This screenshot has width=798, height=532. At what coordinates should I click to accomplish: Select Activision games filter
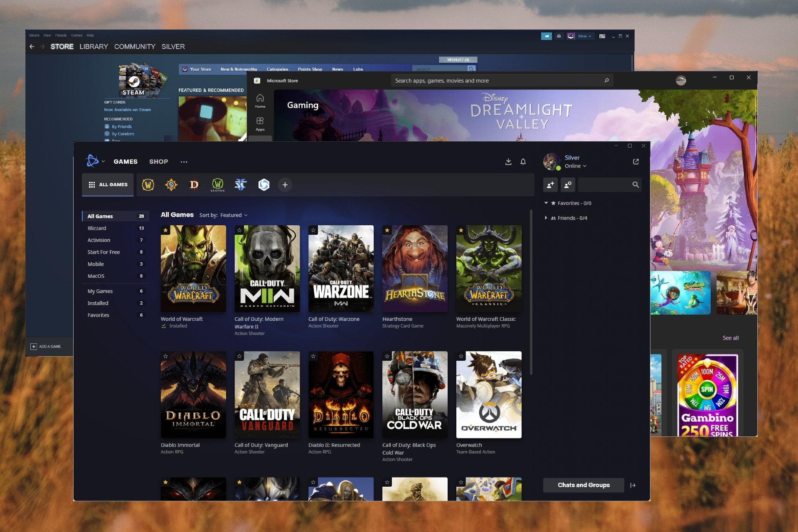(x=115, y=240)
